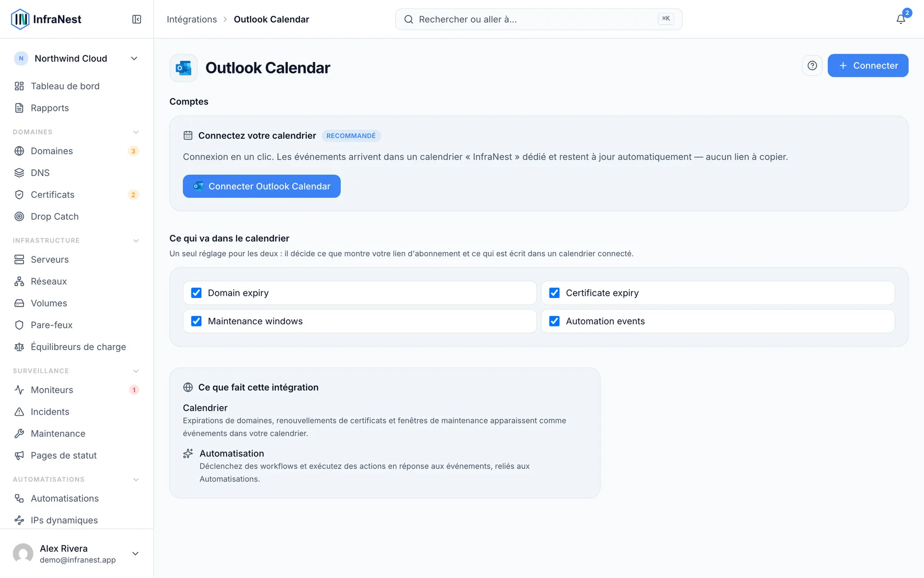Image resolution: width=924 pixels, height=578 pixels.
Task: Click the Réseaux network icon
Action: pos(19,281)
